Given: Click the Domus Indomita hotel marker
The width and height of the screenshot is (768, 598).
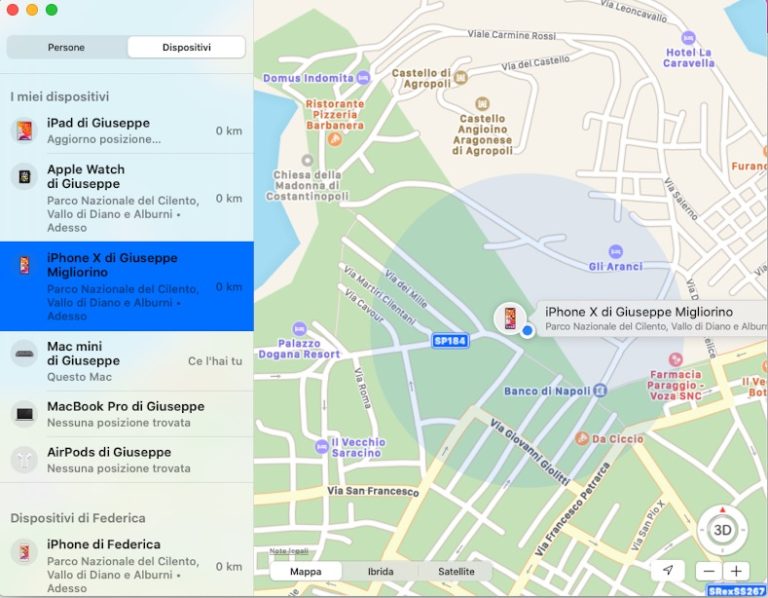Looking at the screenshot, I should click(x=363, y=77).
